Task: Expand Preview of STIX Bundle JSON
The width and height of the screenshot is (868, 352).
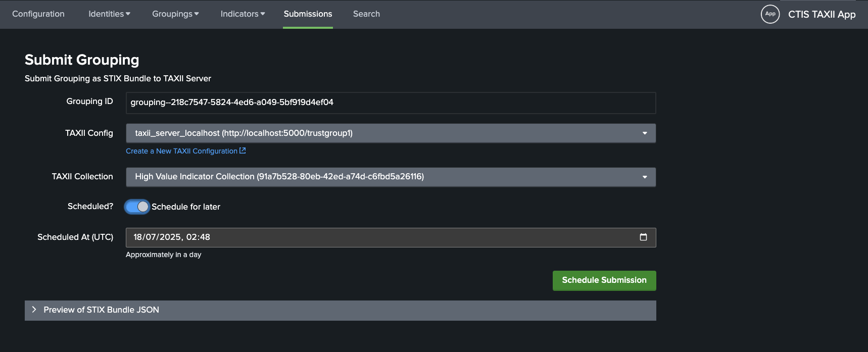Action: (x=101, y=310)
